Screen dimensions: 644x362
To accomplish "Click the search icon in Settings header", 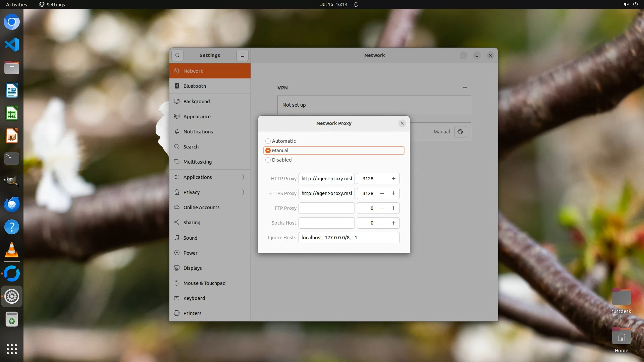I will tap(177, 55).
